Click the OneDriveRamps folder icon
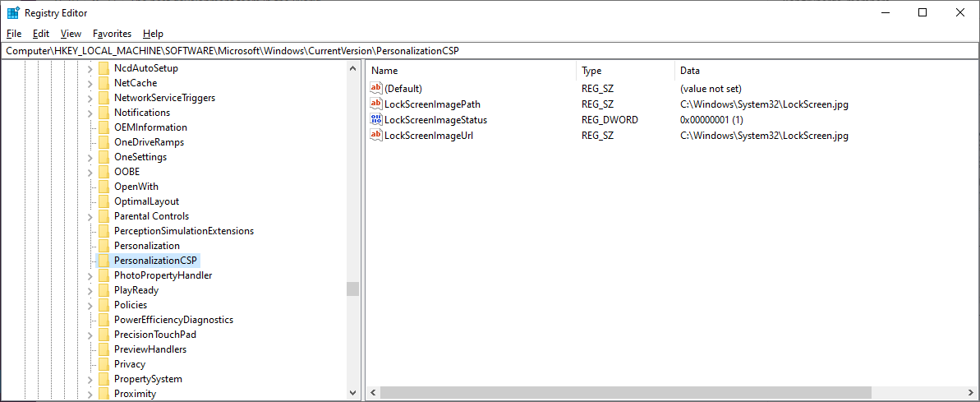The image size is (980, 402). coord(104,142)
